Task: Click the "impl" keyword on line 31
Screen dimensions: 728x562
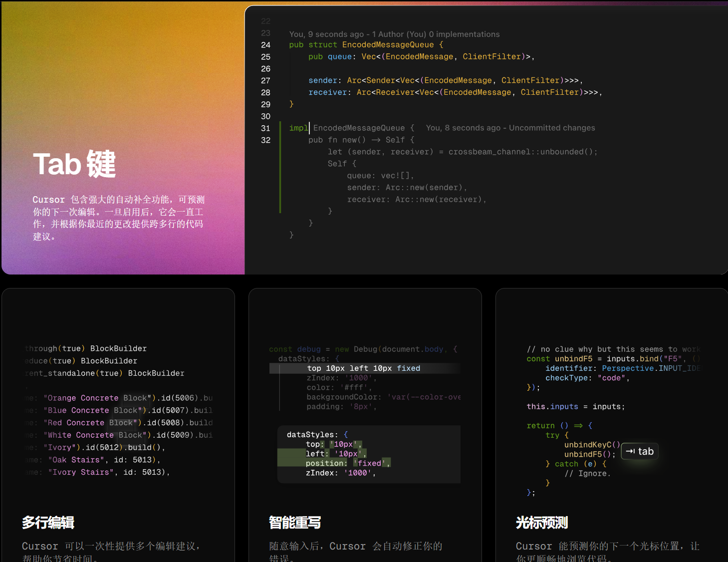Action: pyautogui.click(x=298, y=128)
